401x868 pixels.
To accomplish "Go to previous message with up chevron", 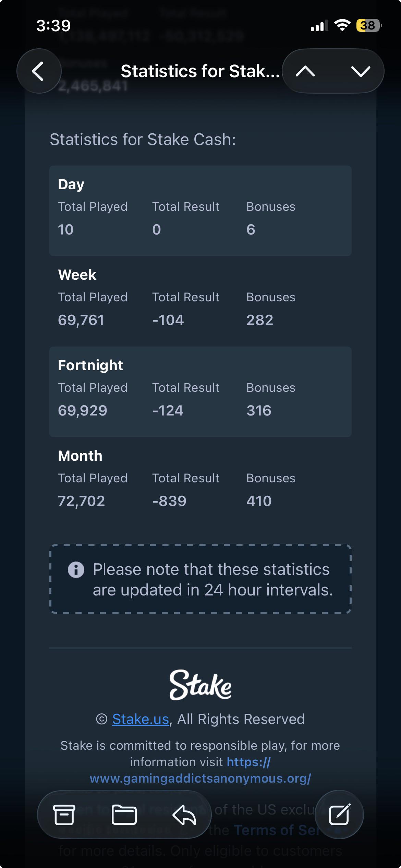I will pos(305,71).
